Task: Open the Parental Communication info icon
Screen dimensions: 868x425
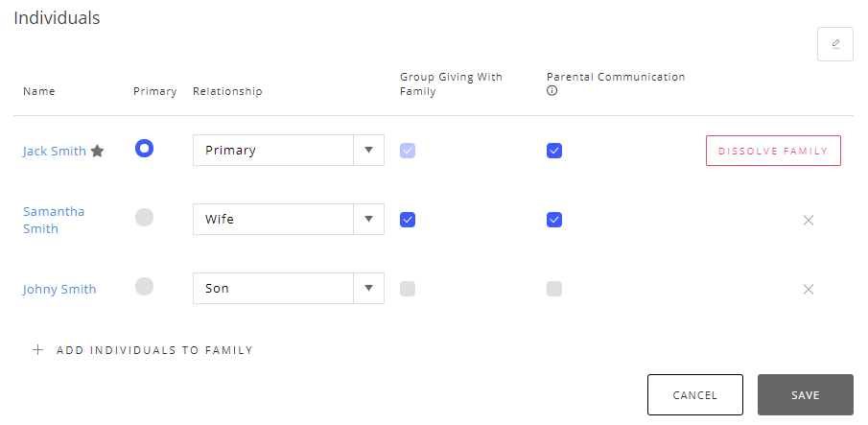Action: (551, 92)
